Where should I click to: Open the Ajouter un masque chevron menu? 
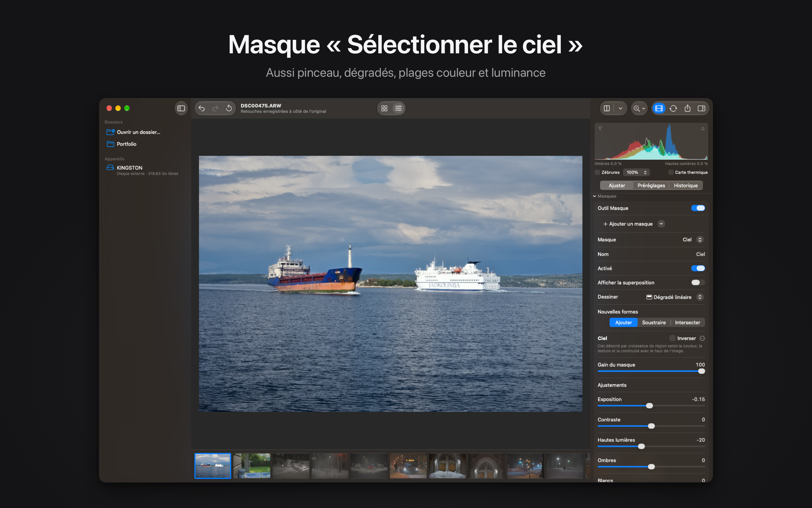[661, 224]
